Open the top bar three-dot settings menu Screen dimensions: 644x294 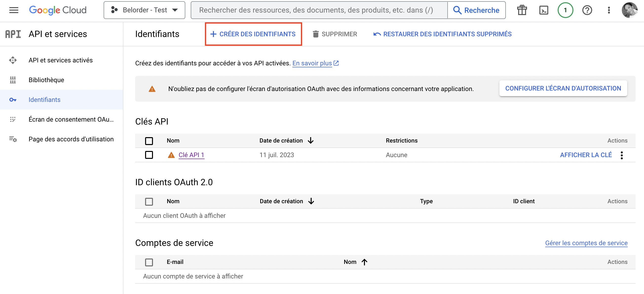click(609, 10)
